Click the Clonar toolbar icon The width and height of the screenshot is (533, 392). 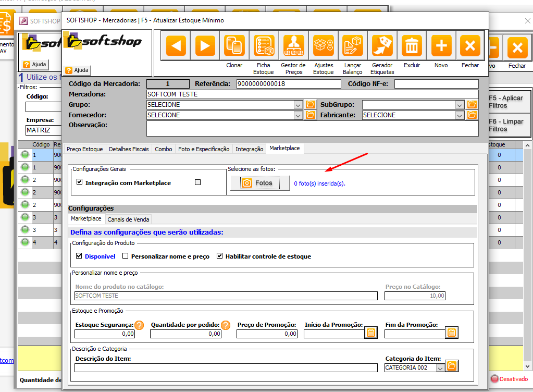pyautogui.click(x=234, y=46)
